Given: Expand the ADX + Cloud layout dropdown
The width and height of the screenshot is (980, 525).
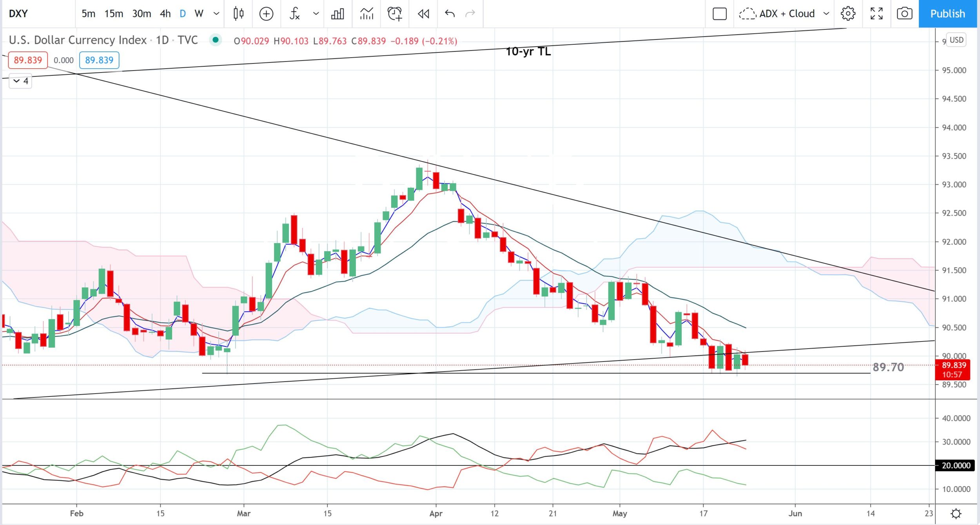Looking at the screenshot, I should tap(826, 14).
